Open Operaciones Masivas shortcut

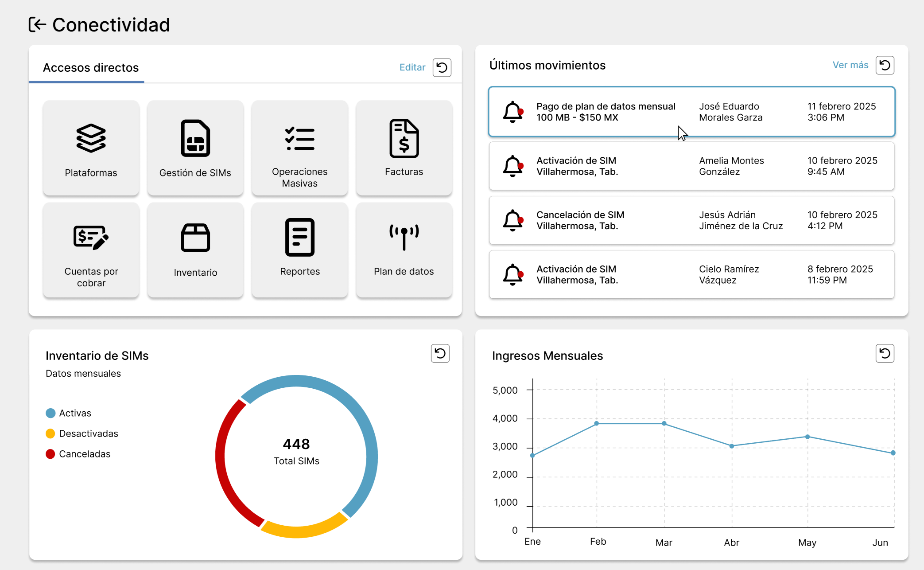[300, 148]
